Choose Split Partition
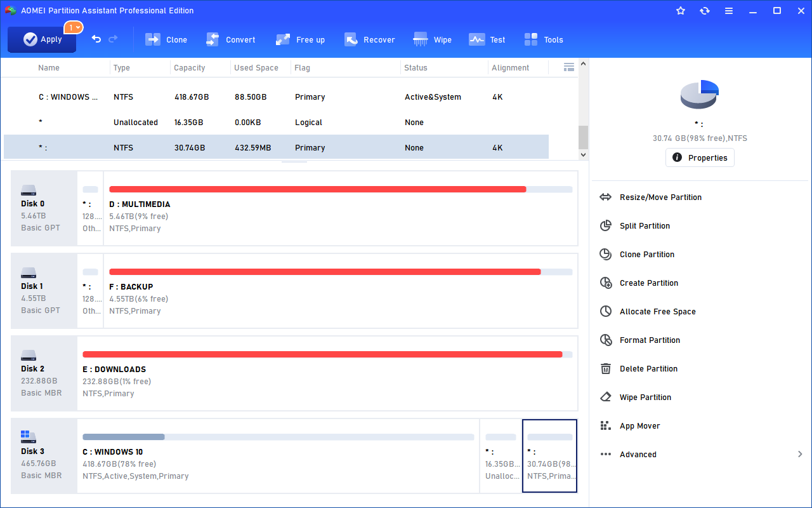This screenshot has width=812, height=508. click(x=645, y=226)
